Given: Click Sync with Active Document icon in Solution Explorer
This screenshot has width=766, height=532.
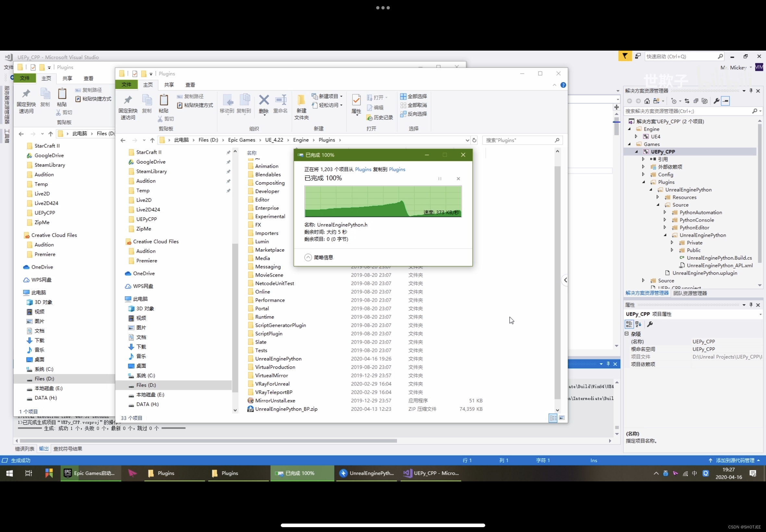Looking at the screenshot, I should coord(686,101).
